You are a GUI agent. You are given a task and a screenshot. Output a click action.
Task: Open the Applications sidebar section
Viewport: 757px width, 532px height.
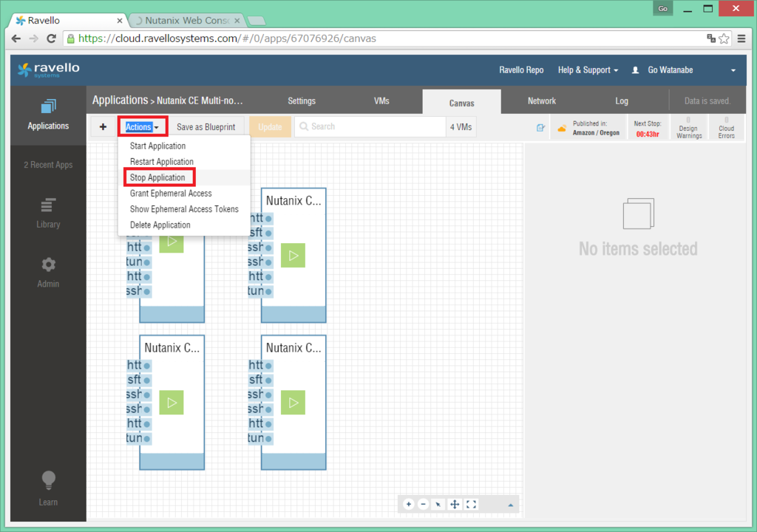(48, 115)
